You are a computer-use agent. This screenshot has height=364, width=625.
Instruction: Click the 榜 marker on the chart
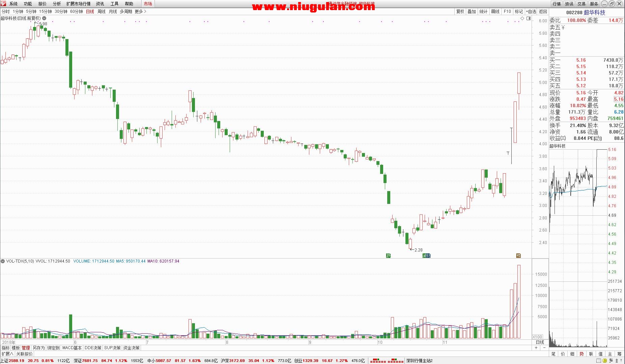[x=519, y=256]
